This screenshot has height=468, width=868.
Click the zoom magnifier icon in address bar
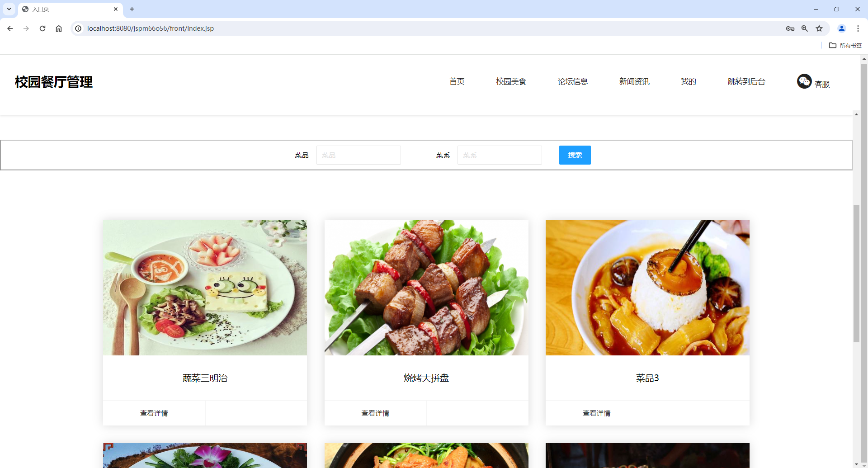pyautogui.click(x=805, y=28)
